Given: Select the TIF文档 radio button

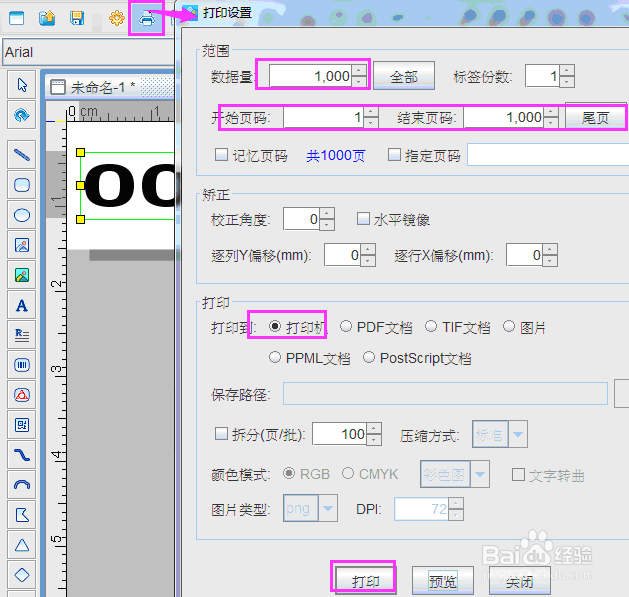Looking at the screenshot, I should [x=431, y=326].
